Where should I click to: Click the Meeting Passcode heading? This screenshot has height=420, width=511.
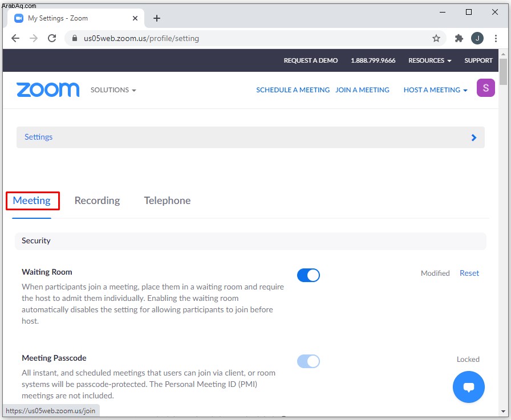(54, 358)
